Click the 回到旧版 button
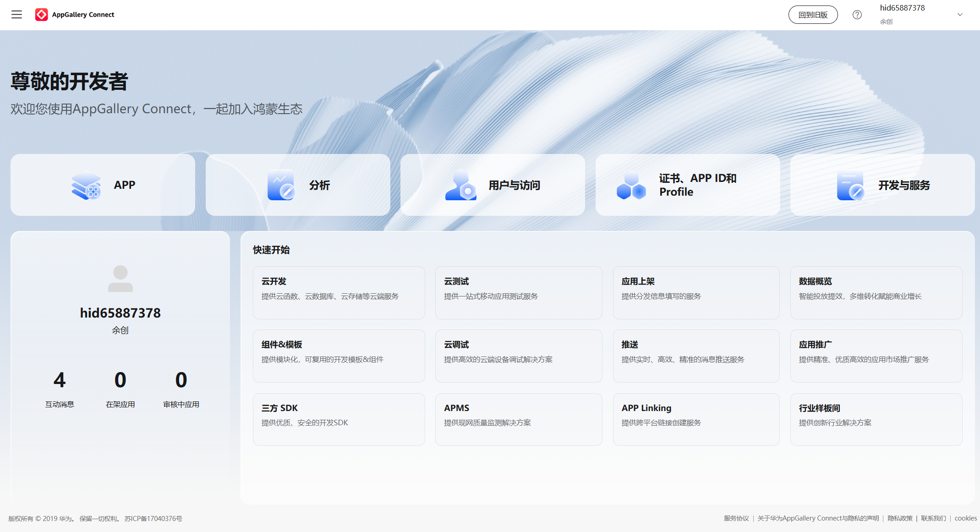980x532 pixels. tap(813, 14)
